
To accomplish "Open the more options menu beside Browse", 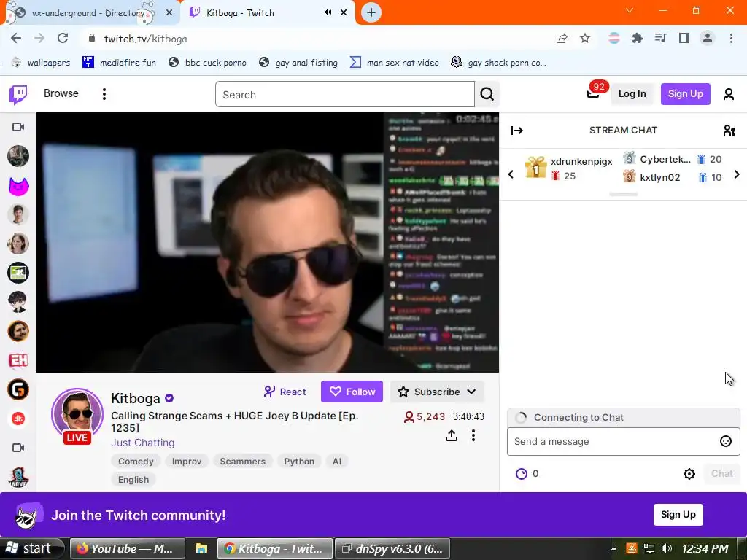I will [x=104, y=94].
